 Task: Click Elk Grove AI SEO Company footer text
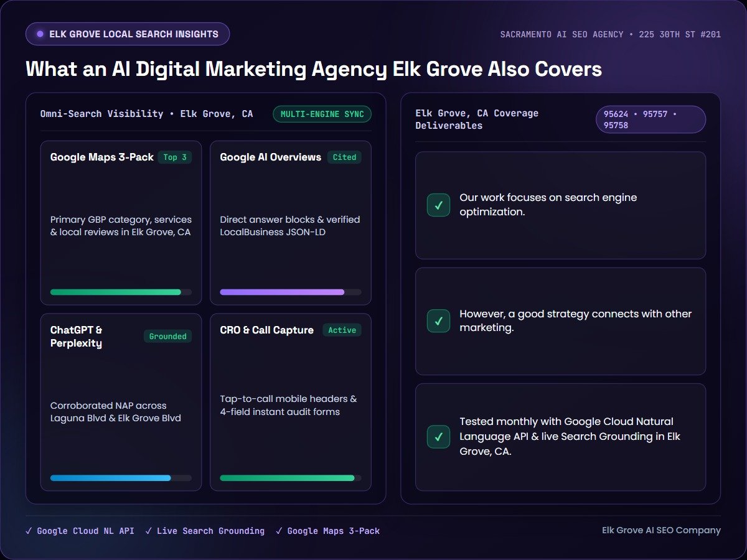tap(661, 530)
